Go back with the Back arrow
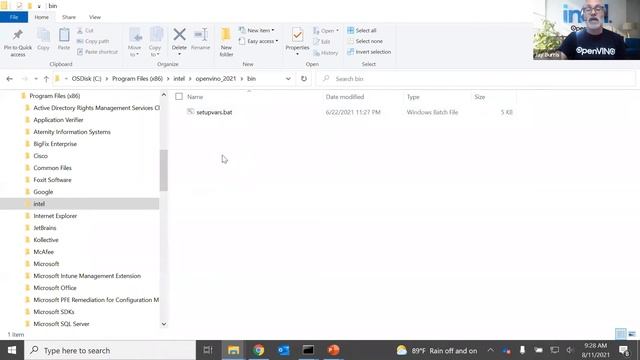The width and height of the screenshot is (640, 360). click(9, 79)
